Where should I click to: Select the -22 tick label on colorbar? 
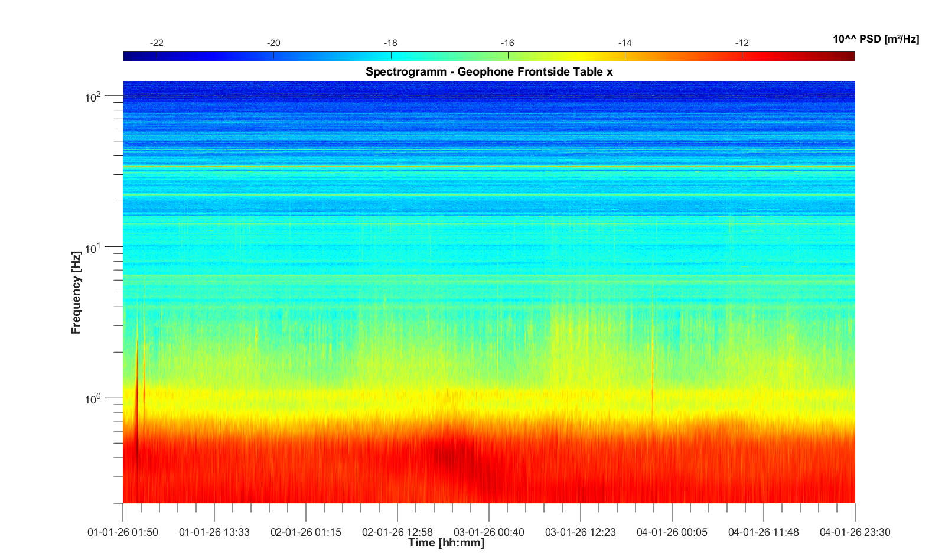[157, 43]
